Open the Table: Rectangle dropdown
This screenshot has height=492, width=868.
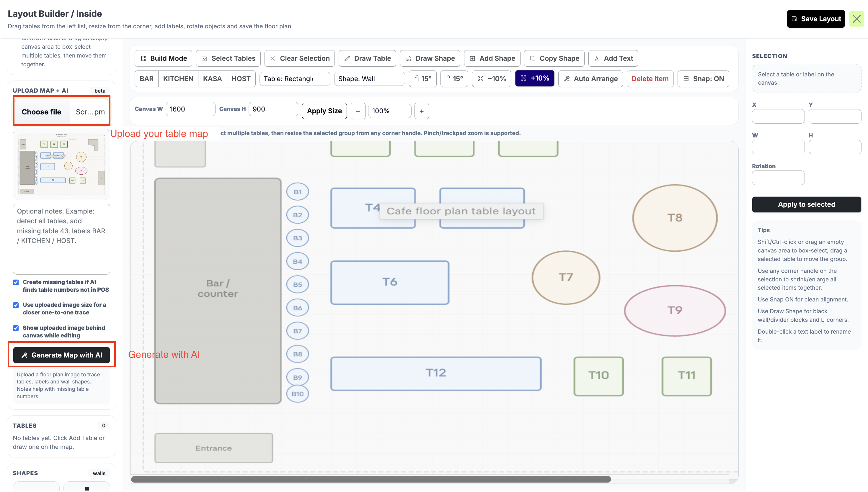pos(295,79)
